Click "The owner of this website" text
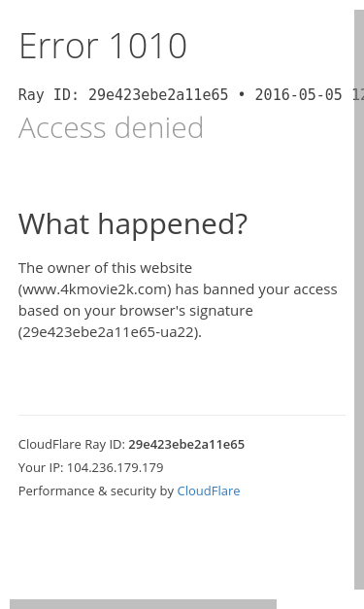This screenshot has height=609, width=364. coord(105,268)
